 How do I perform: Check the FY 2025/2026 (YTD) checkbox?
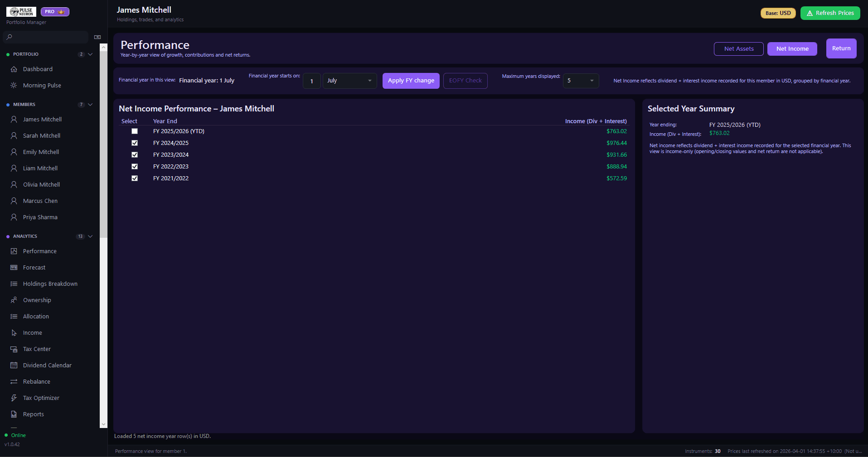tap(135, 131)
